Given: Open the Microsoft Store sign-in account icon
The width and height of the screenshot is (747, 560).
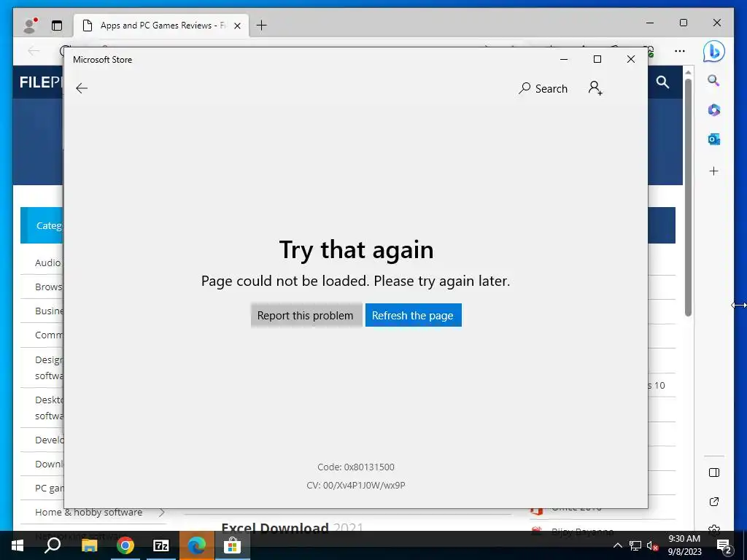Looking at the screenshot, I should coord(595,88).
